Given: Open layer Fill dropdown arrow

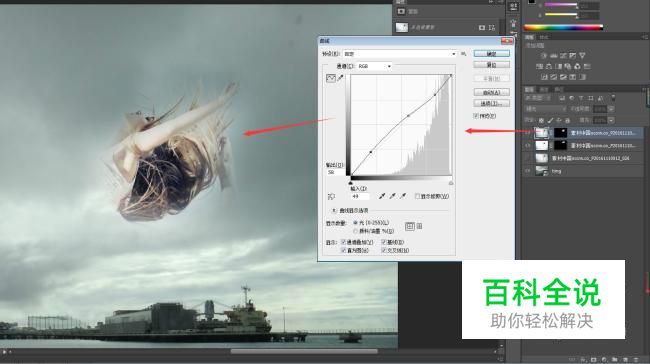Looking at the screenshot, I should (611, 120).
